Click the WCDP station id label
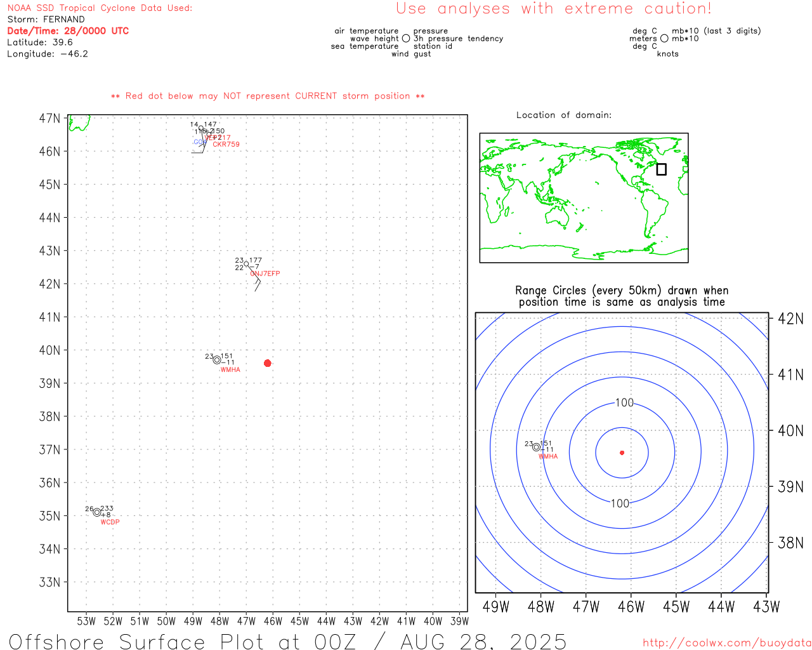The height and width of the screenshot is (650, 812). (110, 522)
